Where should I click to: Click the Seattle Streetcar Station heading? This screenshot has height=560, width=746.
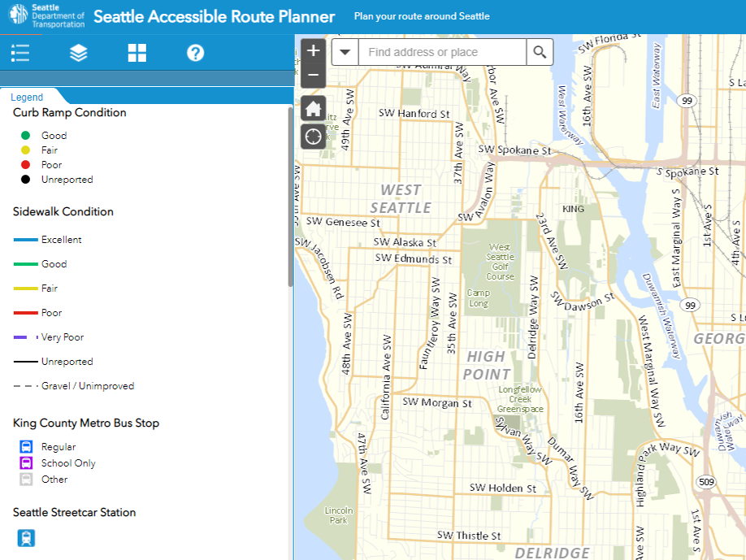[x=74, y=512]
